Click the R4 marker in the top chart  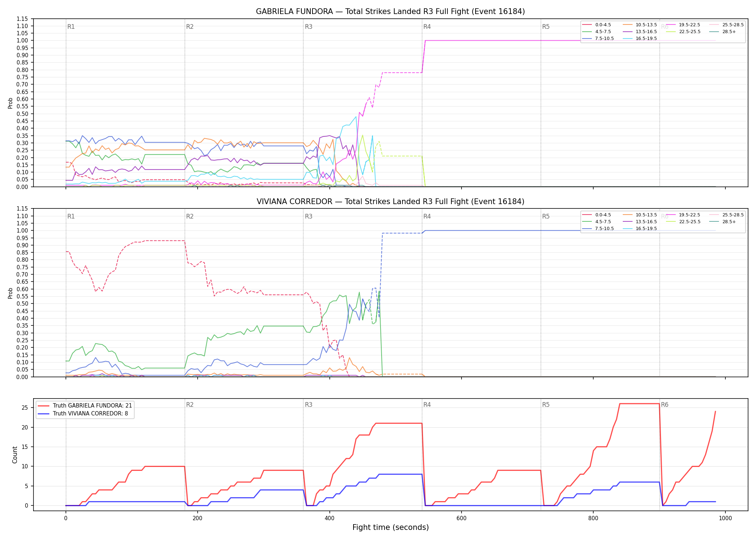coord(427,27)
